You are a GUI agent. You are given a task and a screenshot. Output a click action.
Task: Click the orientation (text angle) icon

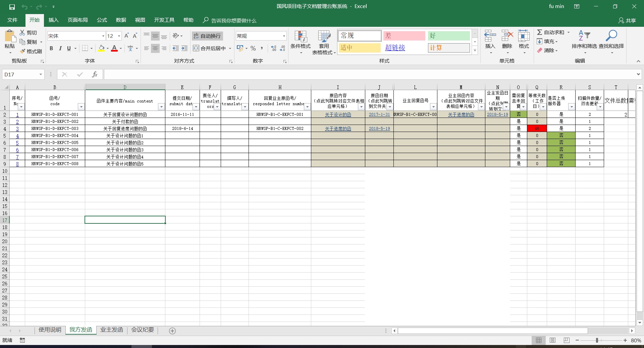176,36
